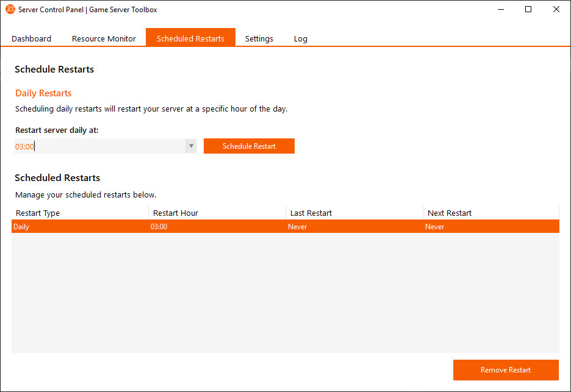The width and height of the screenshot is (571, 392).
Task: Select the Dashboard tab
Action: point(31,38)
